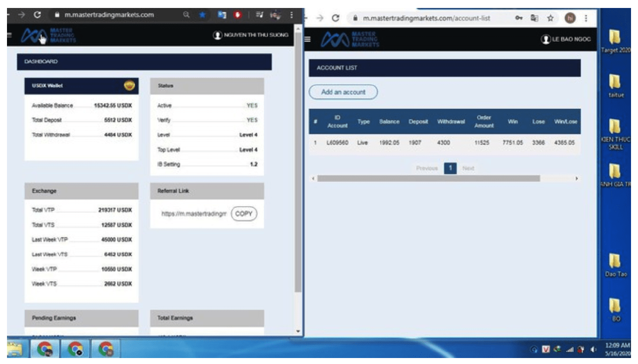Click horizontal scrollbar of account table
The width and height of the screenshot is (638, 364).
pyautogui.click(x=428, y=178)
